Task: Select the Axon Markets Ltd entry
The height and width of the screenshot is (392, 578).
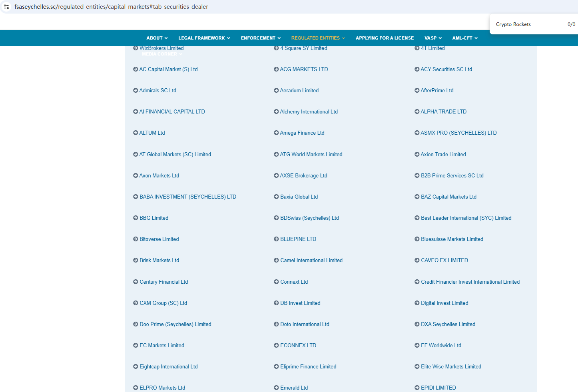Action: pos(159,175)
